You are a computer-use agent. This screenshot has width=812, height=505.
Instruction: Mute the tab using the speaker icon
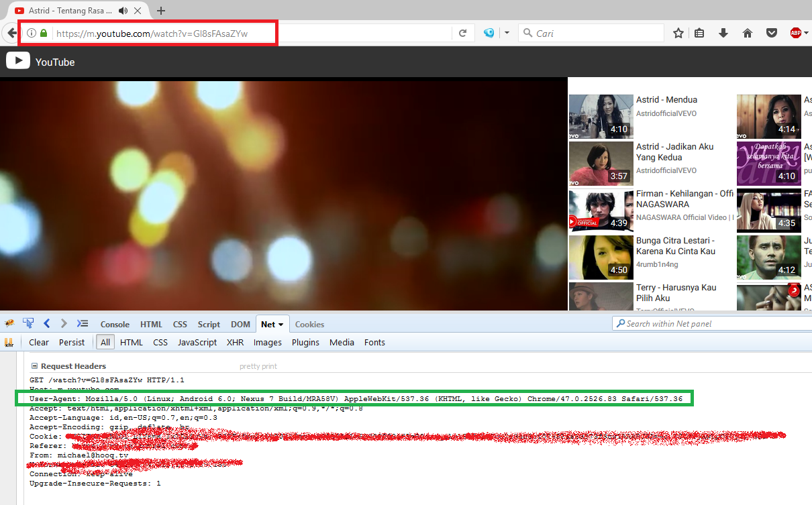click(x=123, y=11)
